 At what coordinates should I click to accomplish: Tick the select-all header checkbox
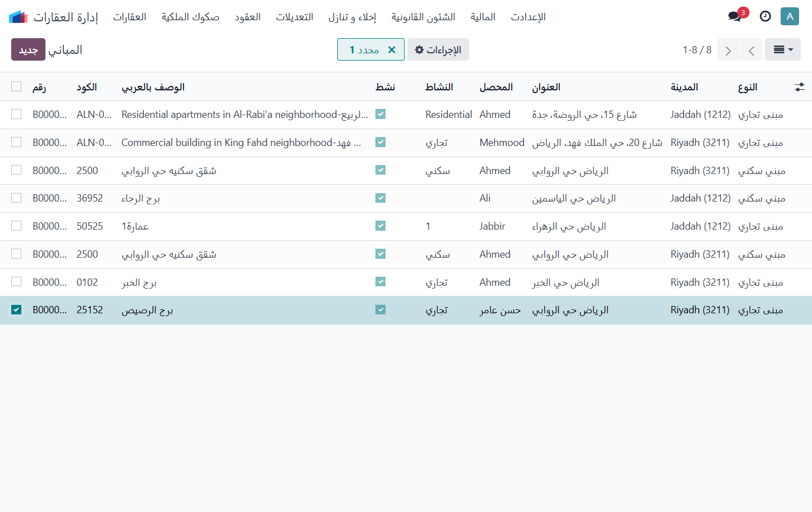pos(16,86)
